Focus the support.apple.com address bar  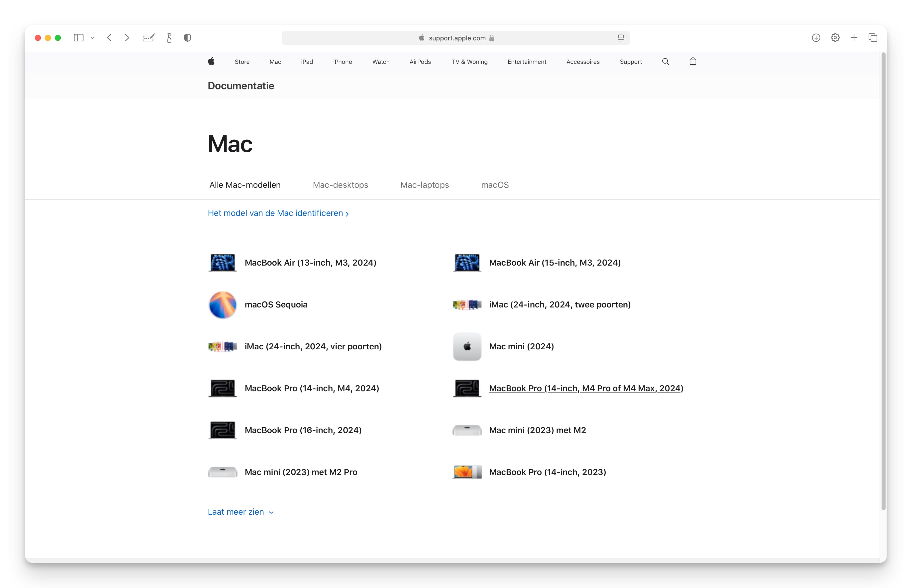click(x=456, y=38)
